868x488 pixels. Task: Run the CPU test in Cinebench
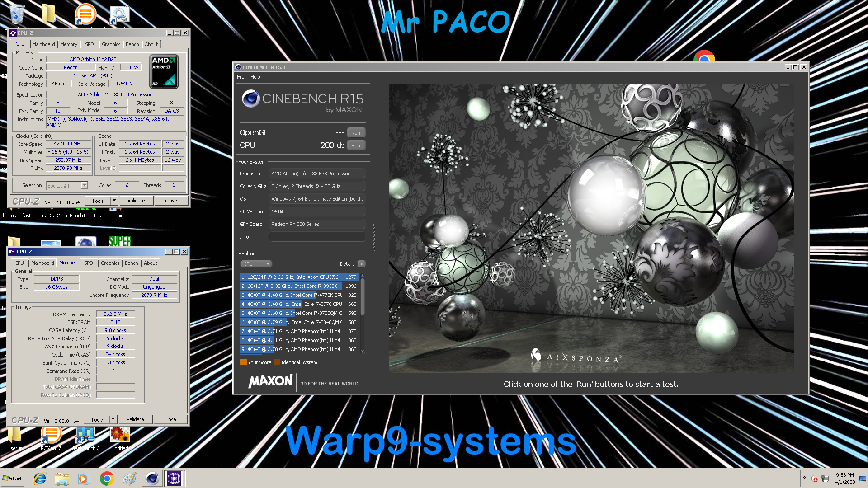pos(356,145)
